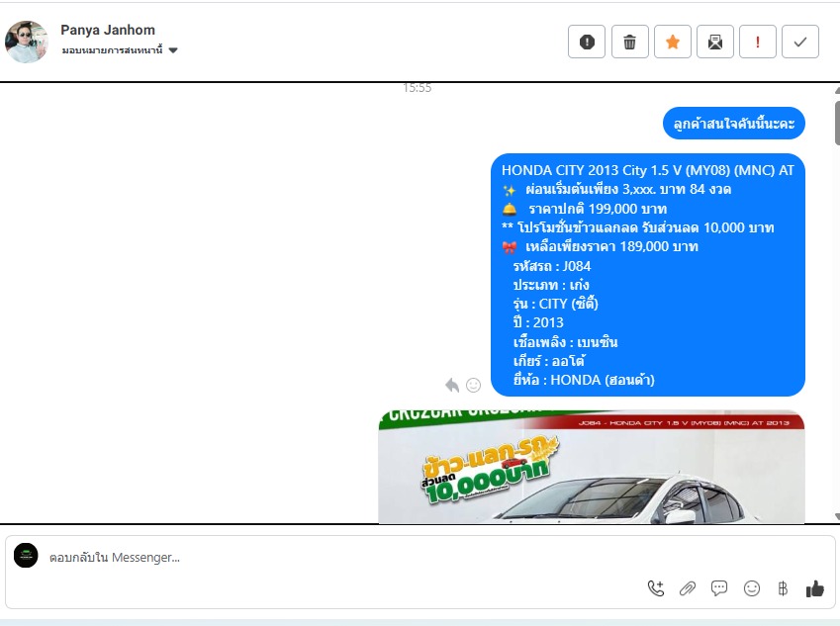Viewport: 840px width, 626px height.
Task: Click the Panya Janhom contact name
Action: tap(108, 30)
